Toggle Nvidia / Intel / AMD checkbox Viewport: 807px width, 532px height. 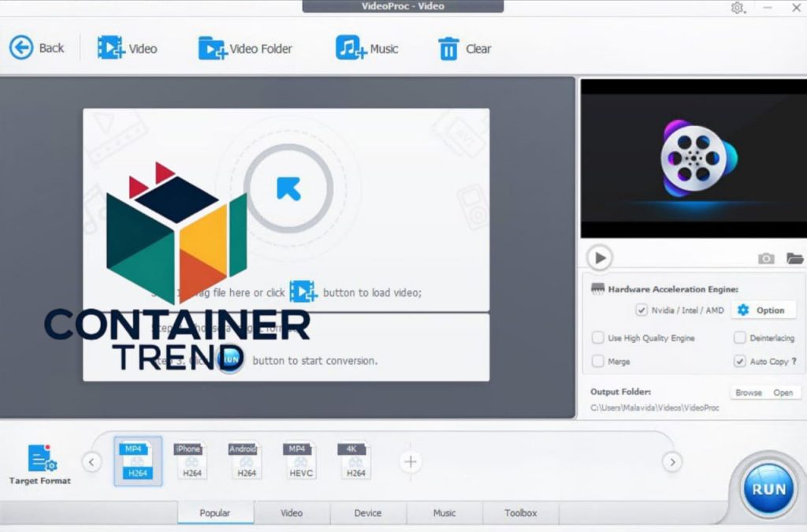pyautogui.click(x=642, y=311)
